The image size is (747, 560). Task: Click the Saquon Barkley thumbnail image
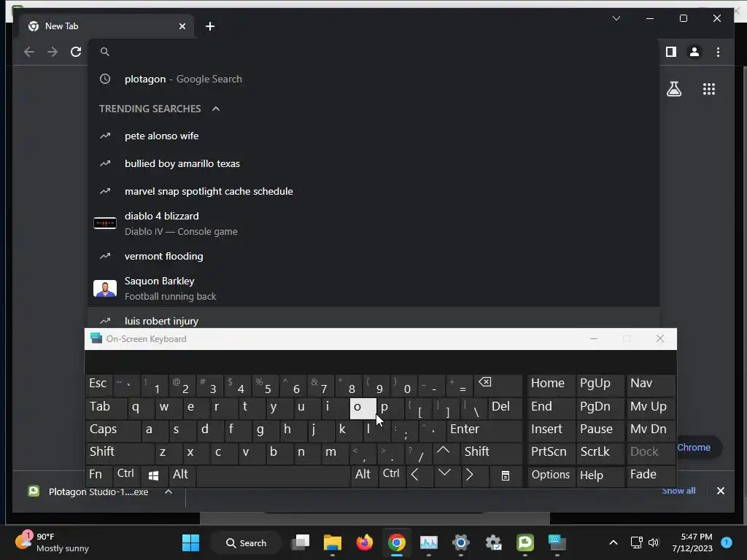pyautogui.click(x=105, y=289)
